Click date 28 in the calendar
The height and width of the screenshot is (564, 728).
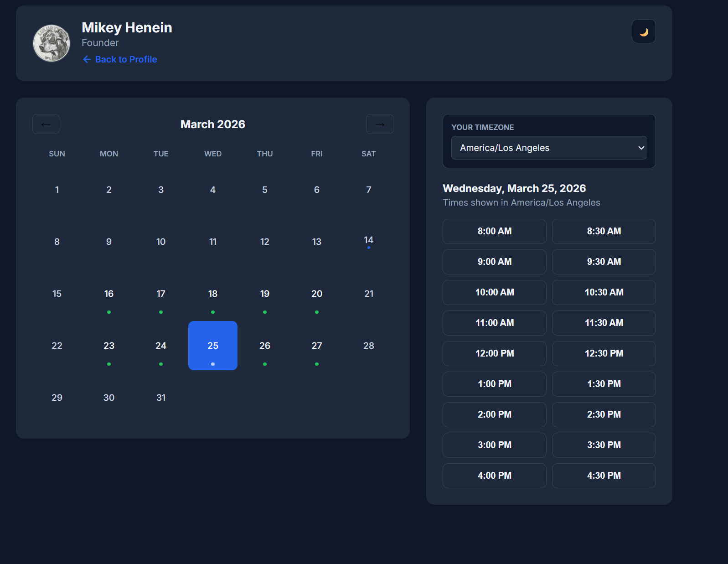369,346
